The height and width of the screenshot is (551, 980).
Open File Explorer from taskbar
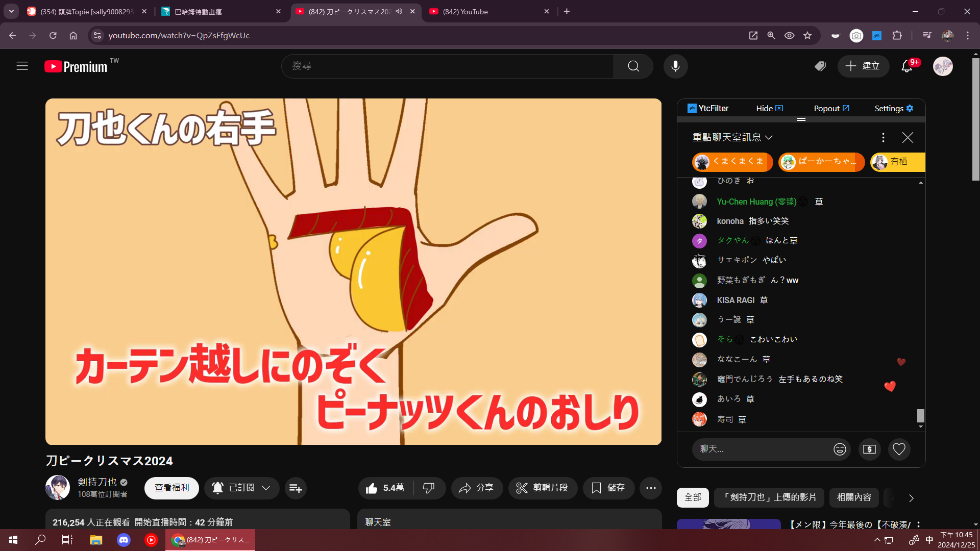point(96,540)
